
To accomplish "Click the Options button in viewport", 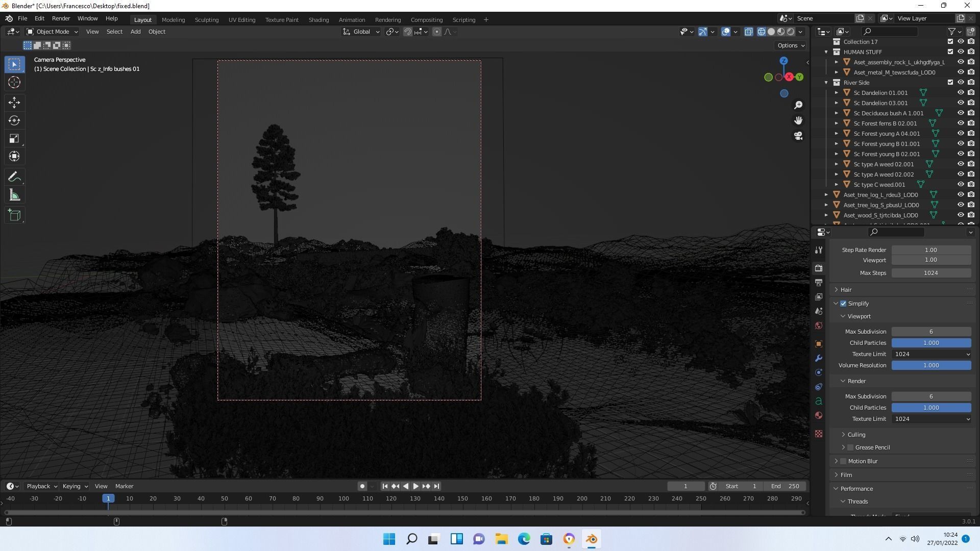I will (x=791, y=45).
